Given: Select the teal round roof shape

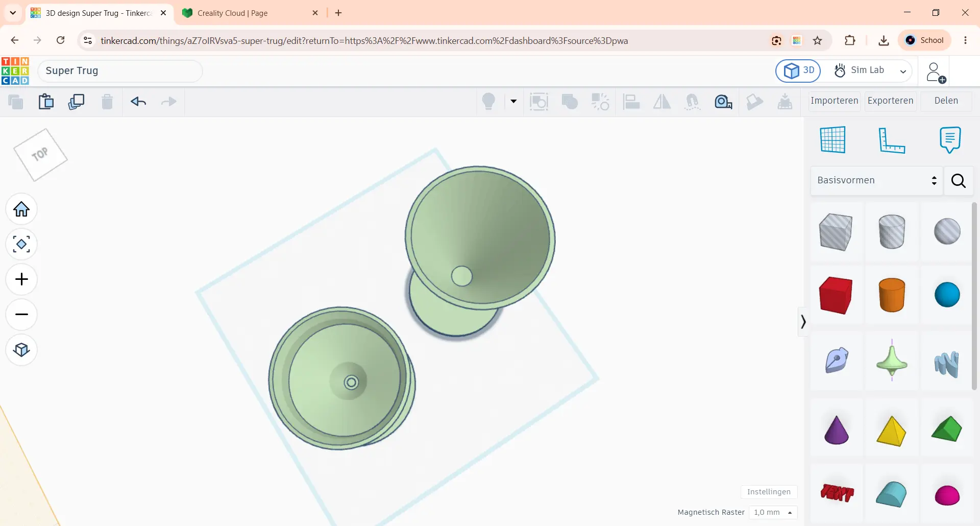Looking at the screenshot, I should 891,494.
